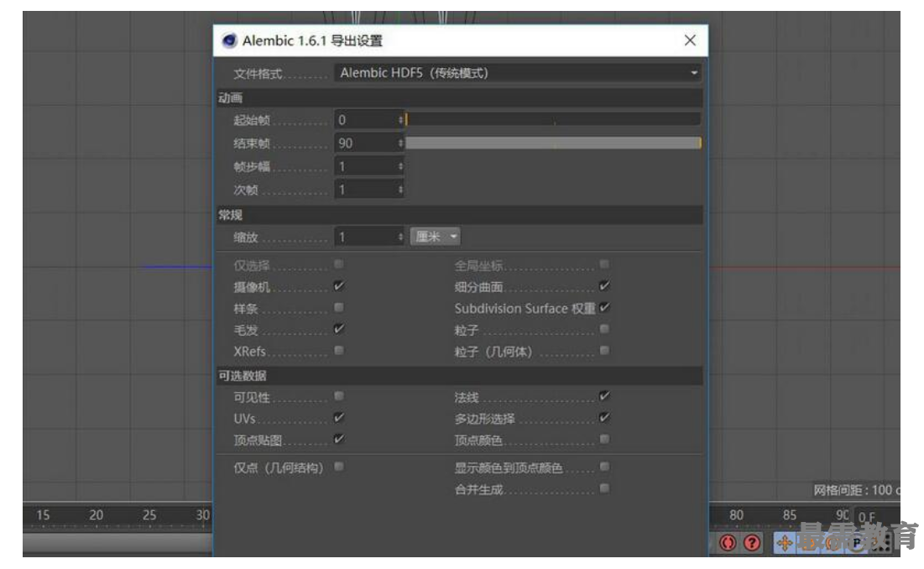Open the 厘米 unit dropdown
Viewport: 924px width, 569px height.
point(435,236)
